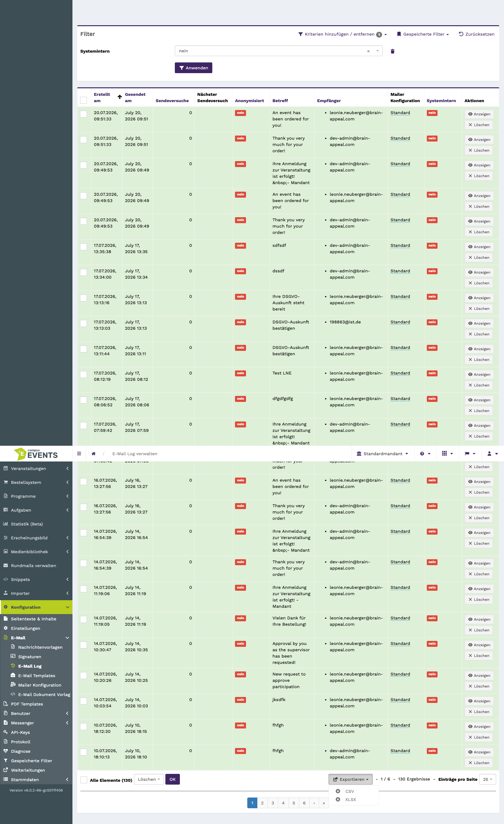Viewport: 504px width, 824px height.
Task: Jump to last page with » button
Action: click(x=324, y=803)
